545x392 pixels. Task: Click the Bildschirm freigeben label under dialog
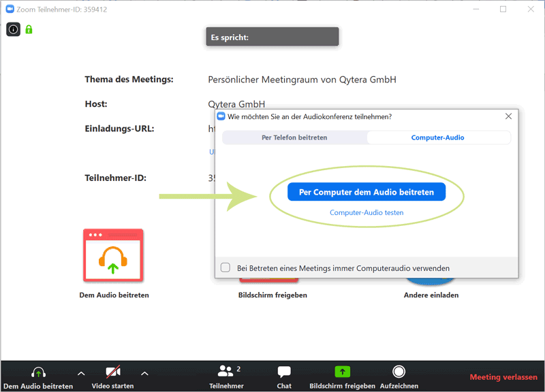click(x=272, y=295)
